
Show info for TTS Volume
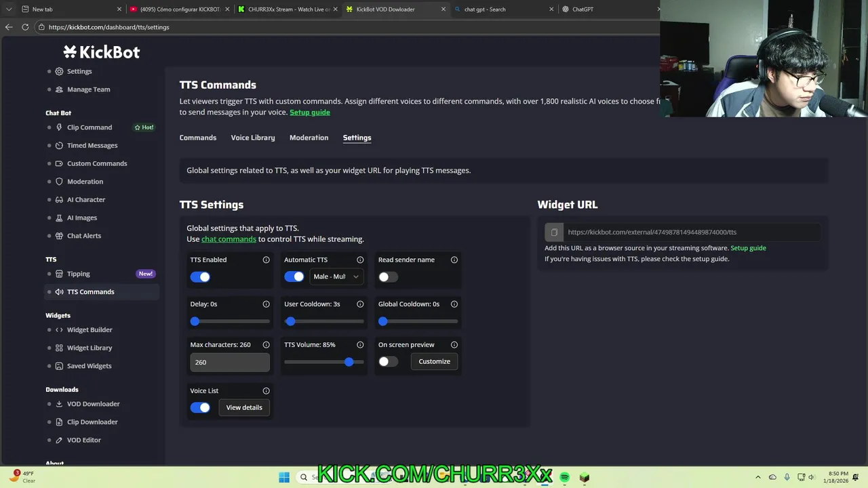tap(360, 345)
